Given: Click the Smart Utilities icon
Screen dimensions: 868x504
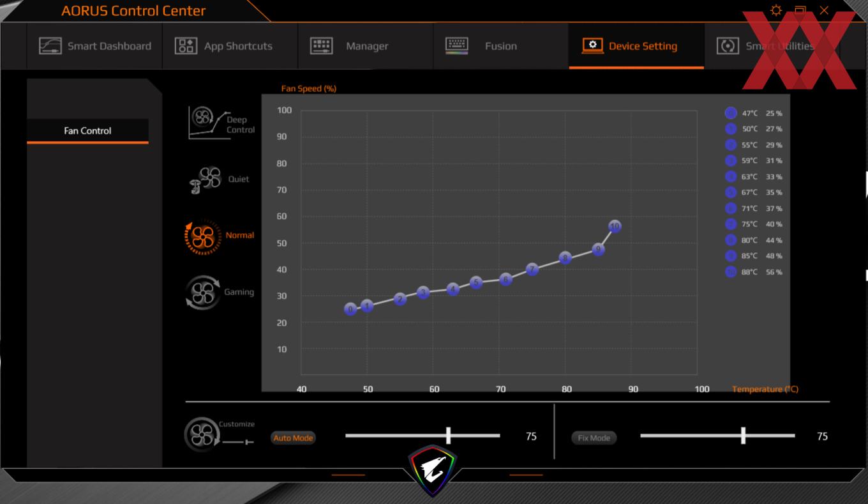Looking at the screenshot, I should (x=728, y=46).
